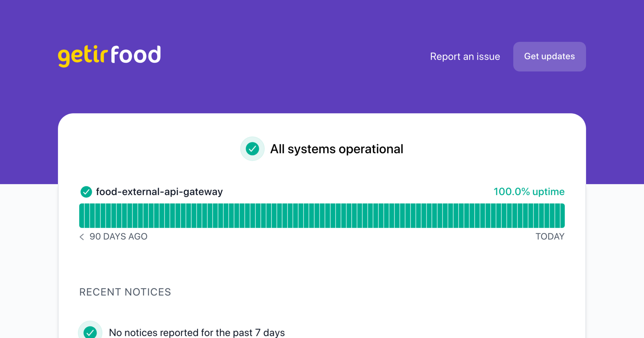Expand the RECENT NOTICES section
Viewport: 644px width, 338px height.
125,292
